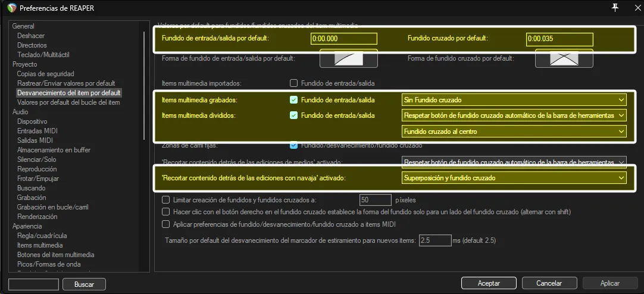Click the pin icon in the title bar
This screenshot has height=294, width=644.
pyautogui.click(x=615, y=7)
